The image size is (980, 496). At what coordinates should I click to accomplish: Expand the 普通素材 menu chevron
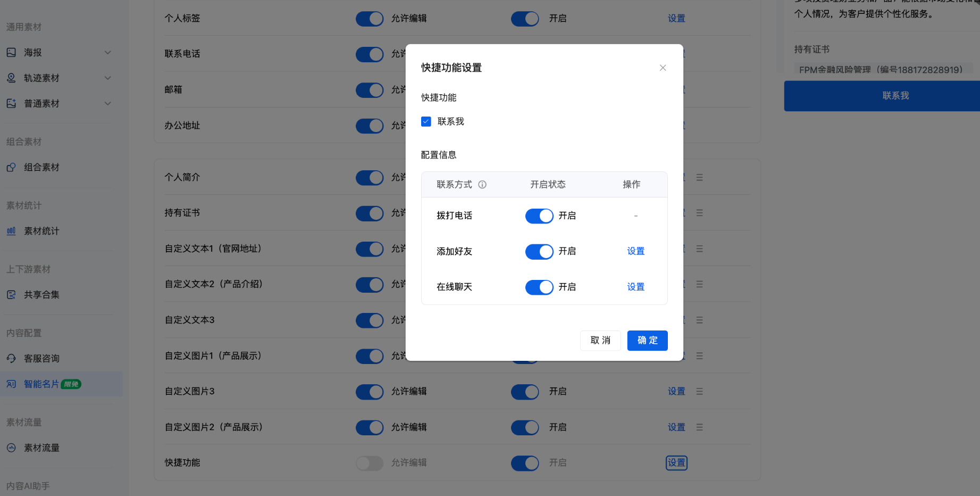point(108,103)
